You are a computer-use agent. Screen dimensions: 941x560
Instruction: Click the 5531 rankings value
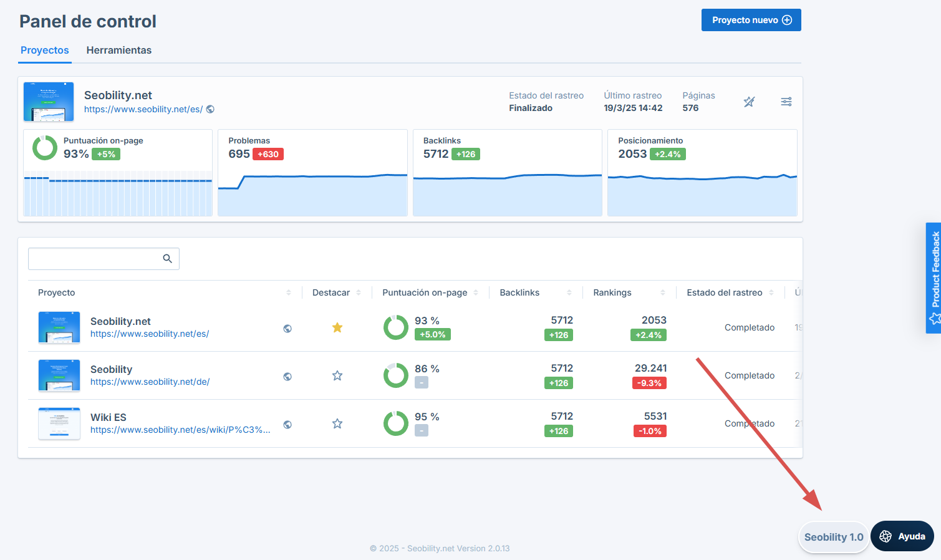(x=655, y=416)
